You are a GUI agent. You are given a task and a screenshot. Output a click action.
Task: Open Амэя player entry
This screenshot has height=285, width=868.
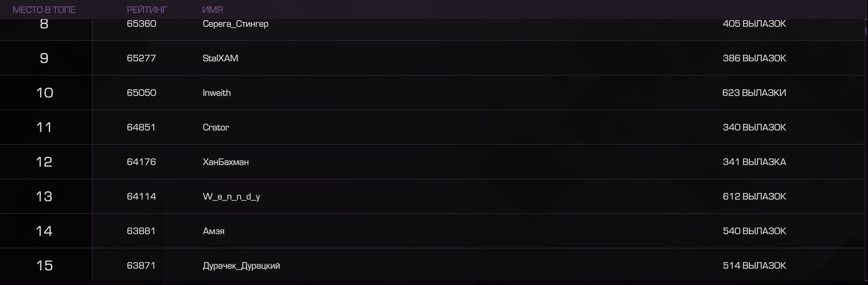214,231
